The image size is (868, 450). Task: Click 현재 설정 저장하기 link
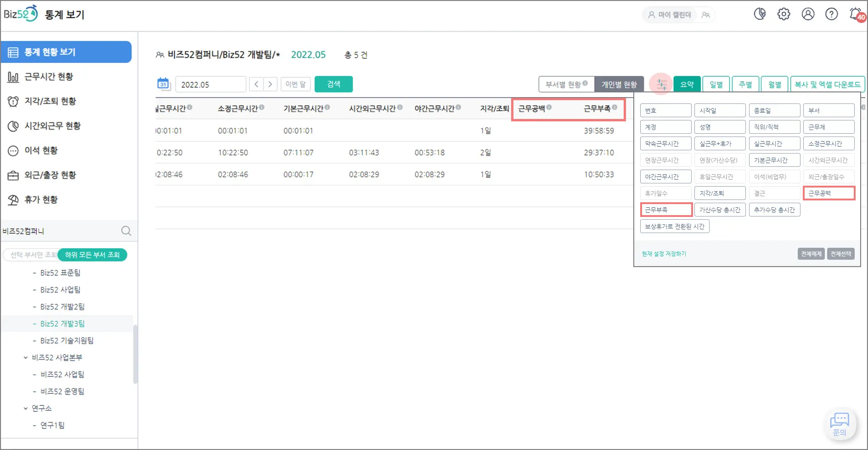(664, 254)
